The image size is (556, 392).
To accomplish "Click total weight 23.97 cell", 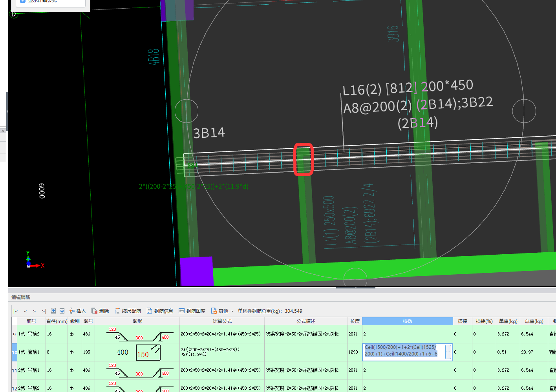I will (x=534, y=352).
